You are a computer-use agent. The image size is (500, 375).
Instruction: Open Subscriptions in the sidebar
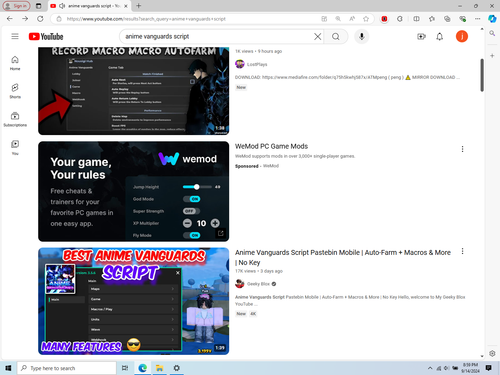pyautogui.click(x=15, y=119)
